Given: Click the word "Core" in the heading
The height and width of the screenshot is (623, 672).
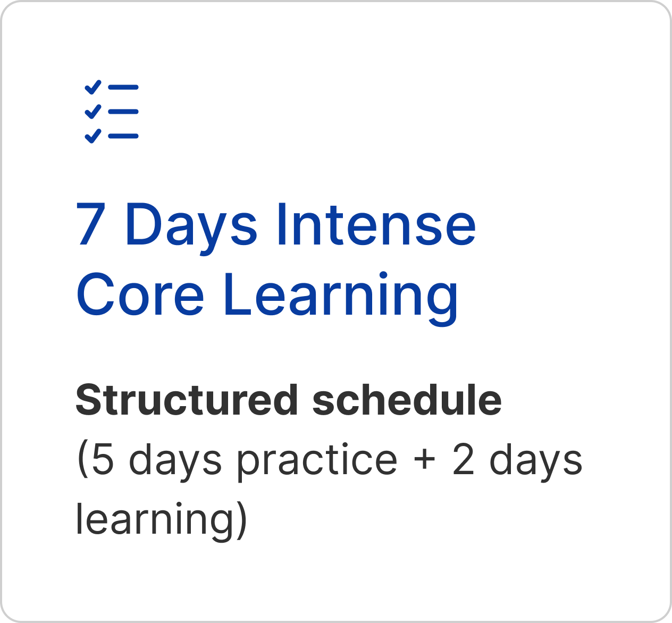Looking at the screenshot, I should (140, 295).
